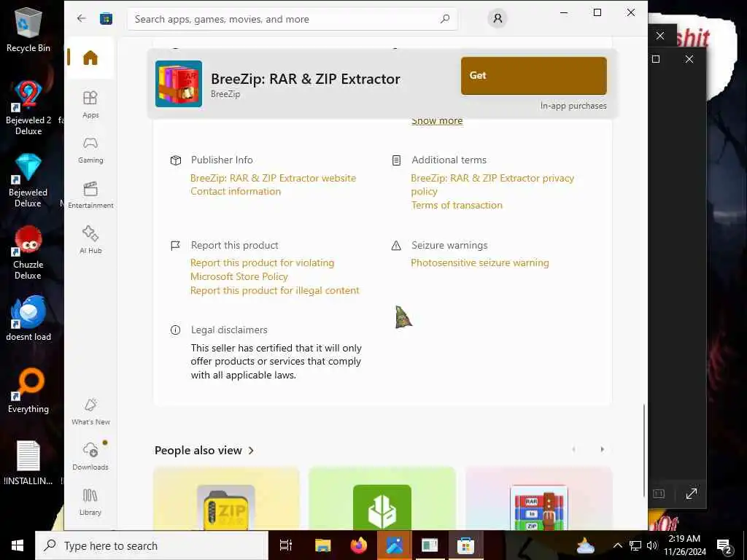This screenshot has width=747, height=560.
Task: Select the 'doesnt load' Thunderbird shortcut
Action: (28, 318)
